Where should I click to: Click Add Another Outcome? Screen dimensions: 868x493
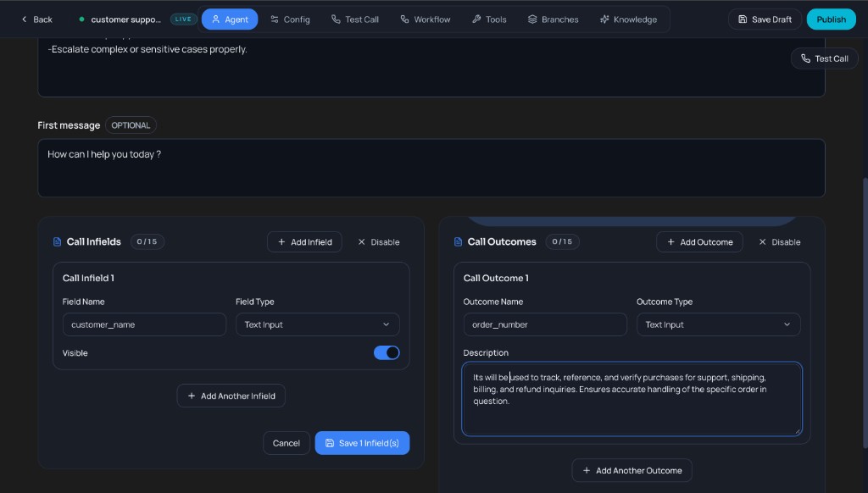(x=632, y=470)
